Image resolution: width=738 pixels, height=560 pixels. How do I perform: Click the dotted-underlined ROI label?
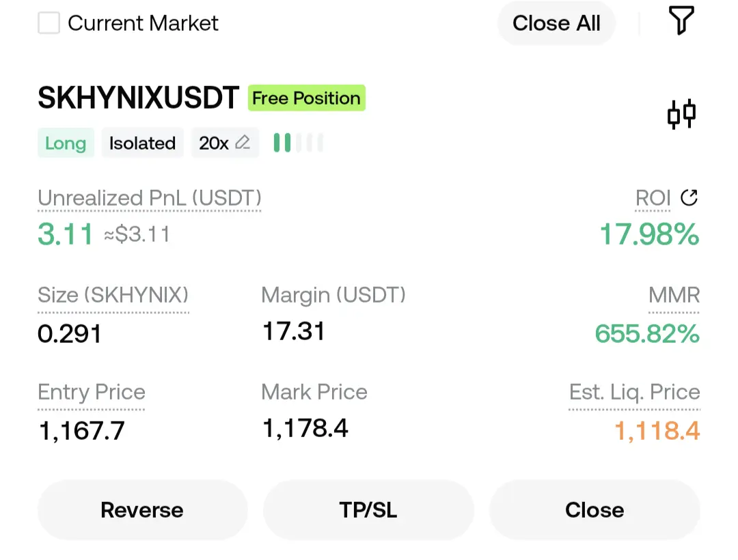click(653, 198)
